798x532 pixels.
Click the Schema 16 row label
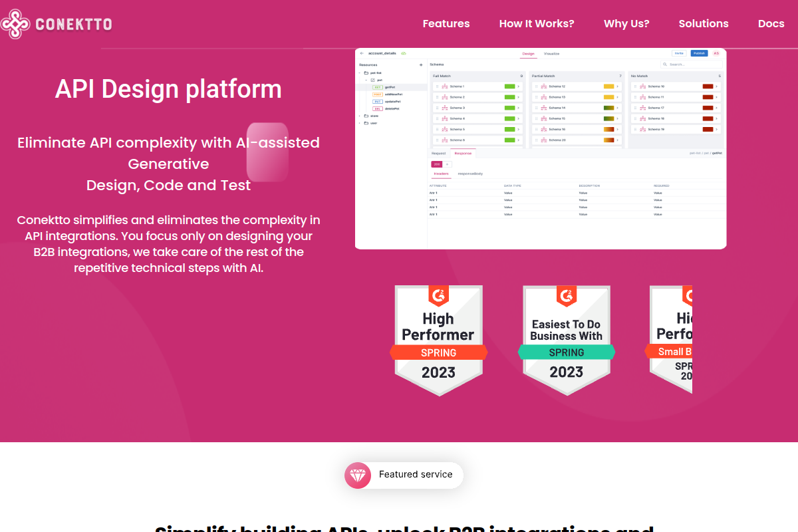557,129
